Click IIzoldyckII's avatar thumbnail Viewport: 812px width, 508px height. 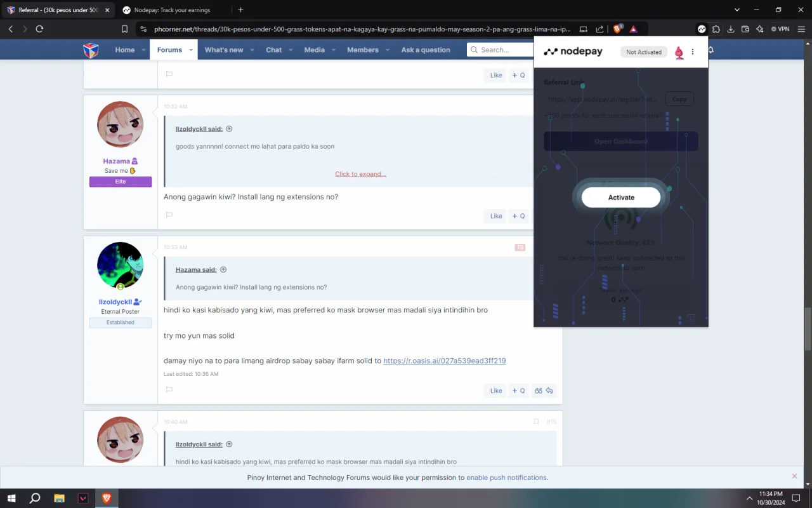(x=121, y=265)
